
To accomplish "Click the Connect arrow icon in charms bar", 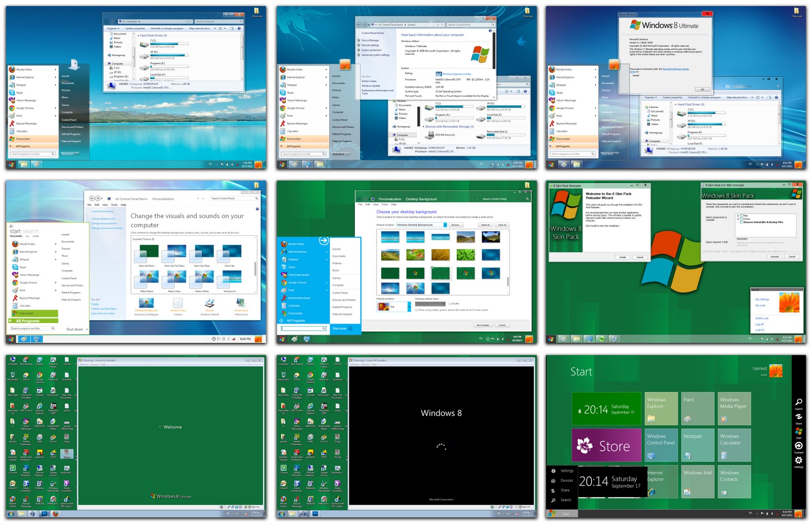I will click(x=798, y=445).
